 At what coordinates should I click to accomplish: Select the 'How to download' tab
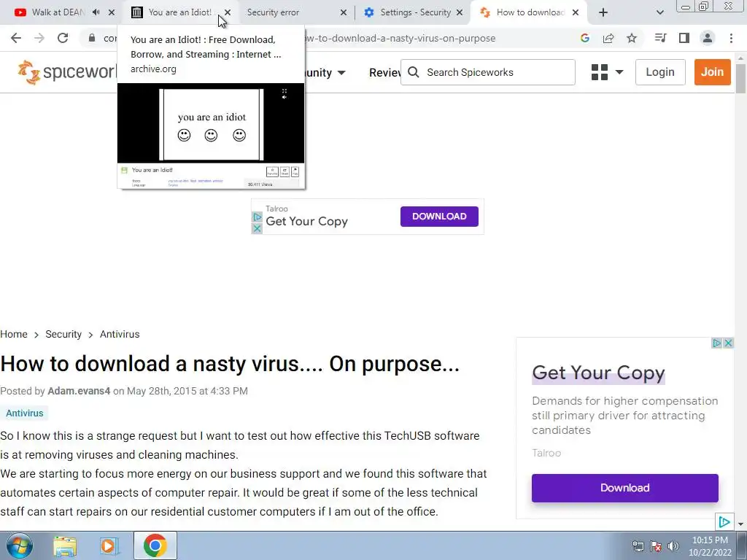(x=530, y=12)
